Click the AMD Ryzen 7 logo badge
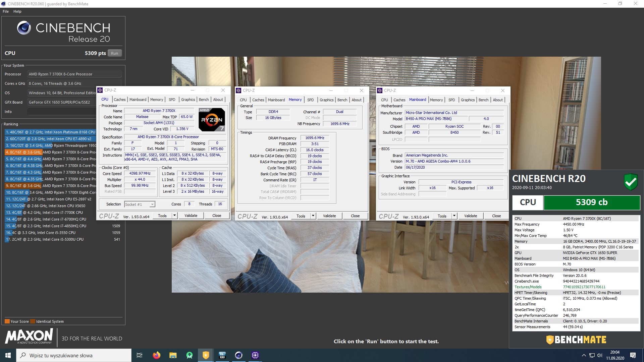Image resolution: width=644 pixels, height=362 pixels. [x=212, y=119]
